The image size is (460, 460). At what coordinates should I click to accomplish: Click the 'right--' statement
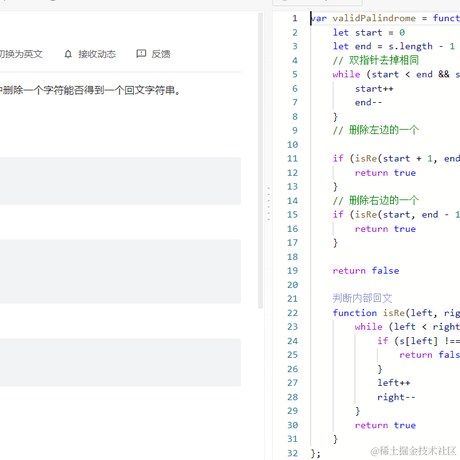[x=396, y=397]
